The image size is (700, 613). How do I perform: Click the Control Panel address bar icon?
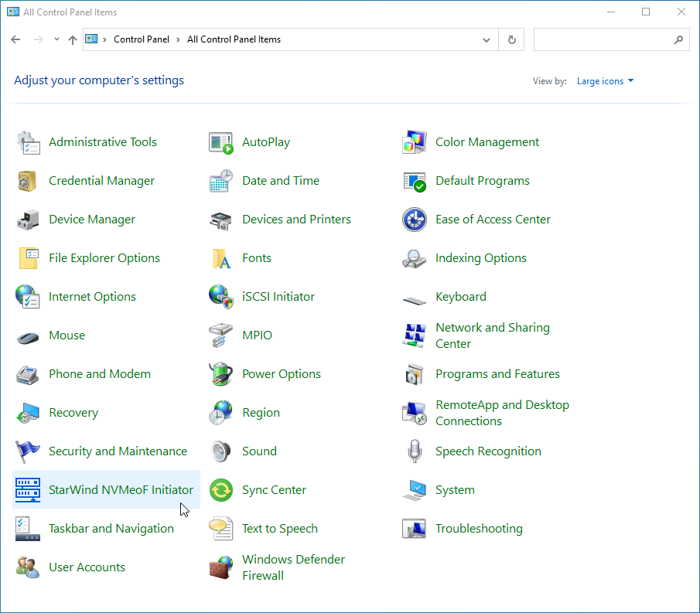91,39
